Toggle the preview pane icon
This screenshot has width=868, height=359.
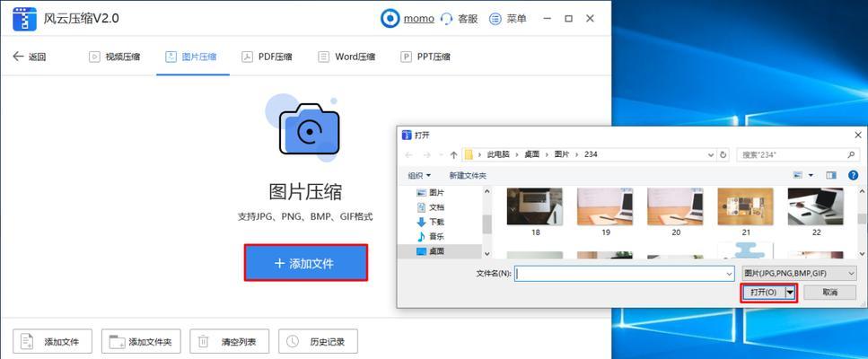pos(831,175)
